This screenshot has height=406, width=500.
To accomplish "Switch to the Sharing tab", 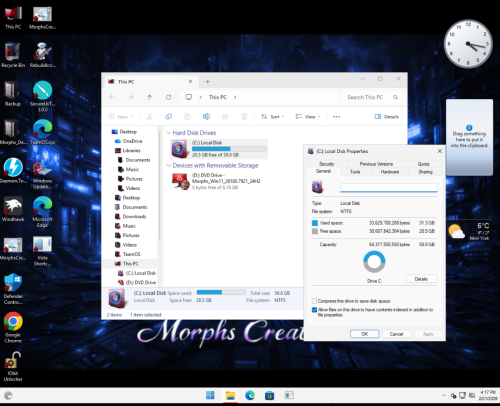I will pyautogui.click(x=426, y=172).
